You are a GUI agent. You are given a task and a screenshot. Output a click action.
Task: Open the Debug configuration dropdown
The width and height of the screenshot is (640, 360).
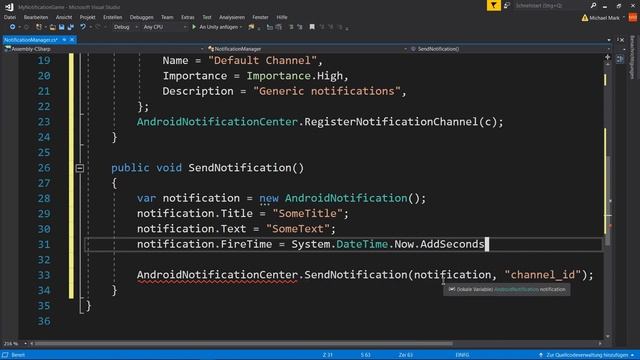[125, 27]
